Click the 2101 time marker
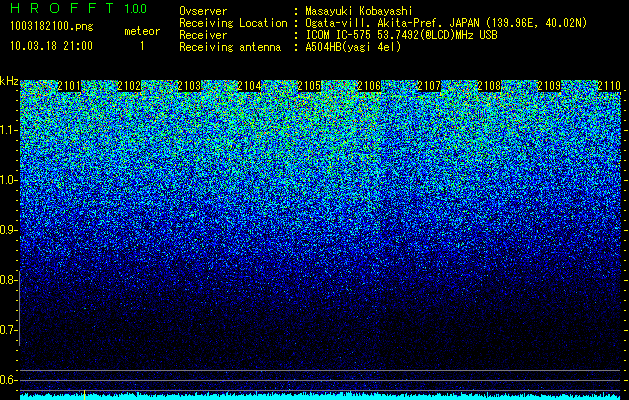This screenshot has width=629, height=400. point(69,86)
